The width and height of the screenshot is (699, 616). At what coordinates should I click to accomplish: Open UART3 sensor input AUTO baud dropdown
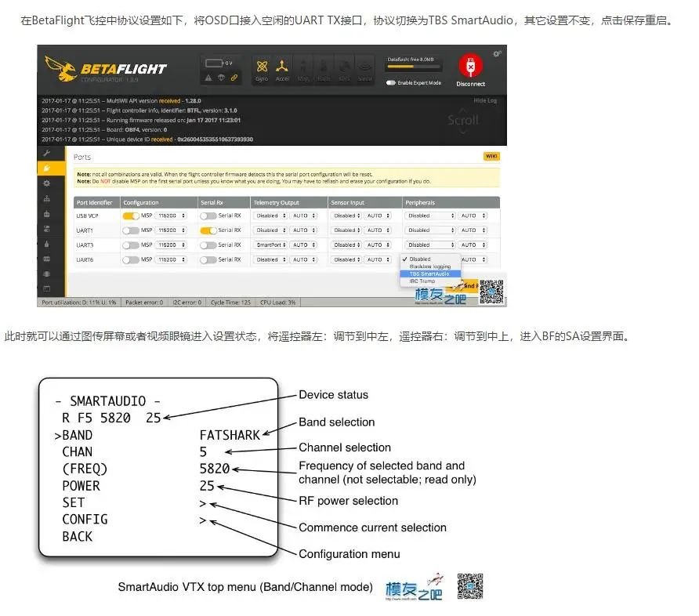click(x=378, y=245)
